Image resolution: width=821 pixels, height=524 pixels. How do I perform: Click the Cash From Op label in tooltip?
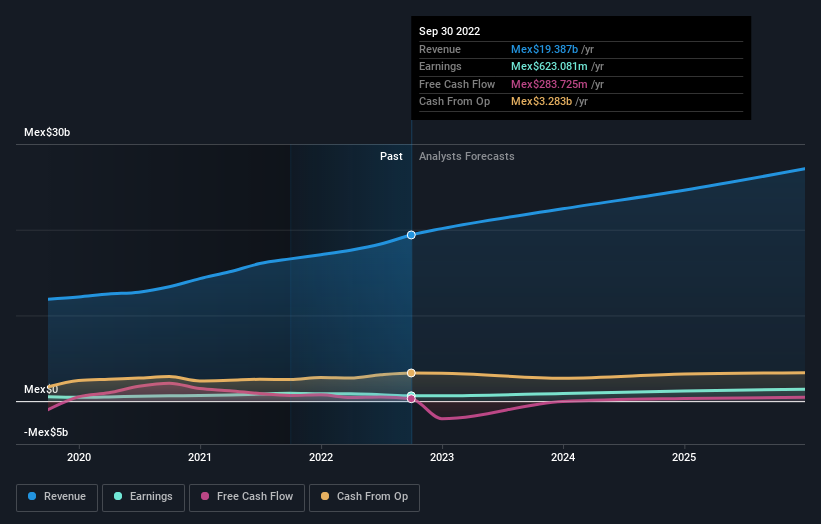coord(454,102)
